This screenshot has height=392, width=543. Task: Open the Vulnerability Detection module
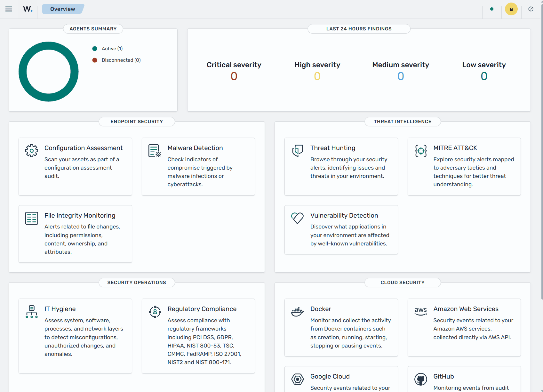tap(341, 230)
